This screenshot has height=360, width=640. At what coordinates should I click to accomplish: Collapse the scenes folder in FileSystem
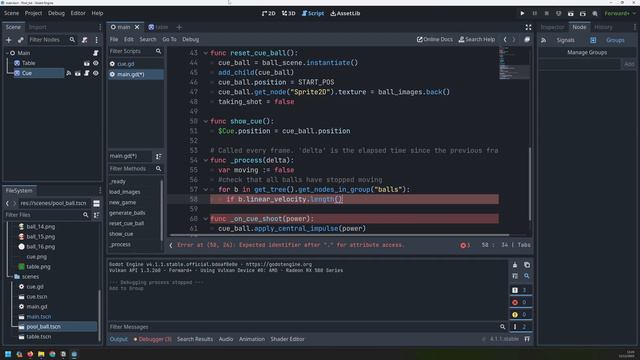10,277
